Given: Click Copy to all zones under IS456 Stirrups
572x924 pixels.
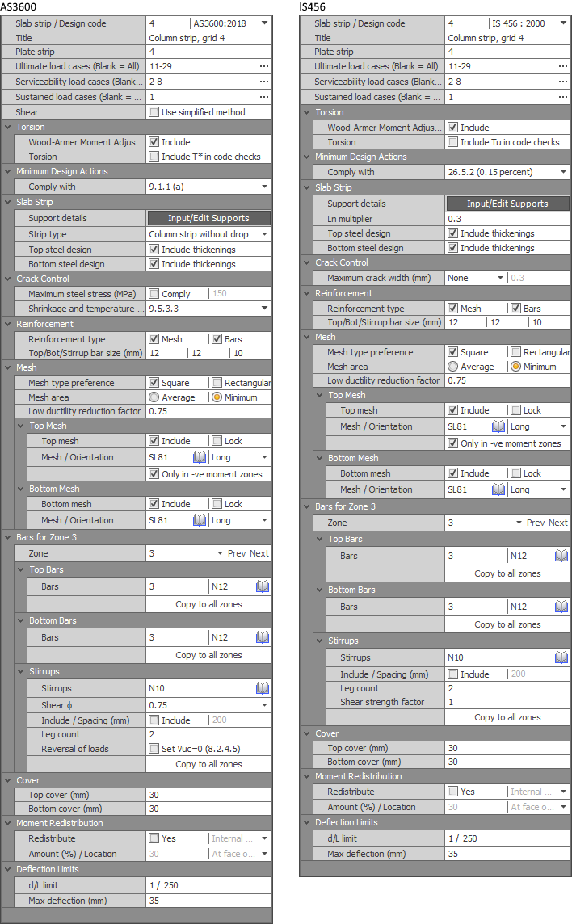Looking at the screenshot, I should [x=507, y=717].
